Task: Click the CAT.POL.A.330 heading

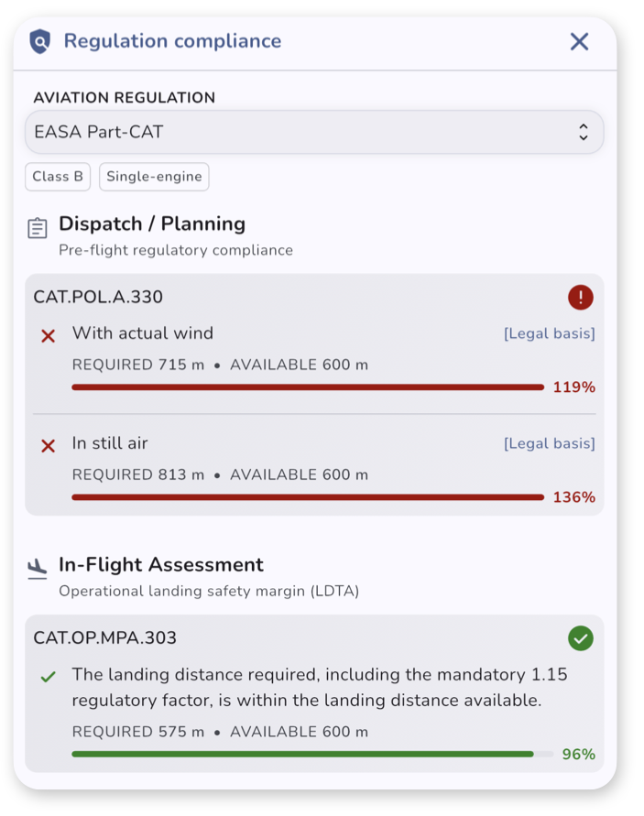Action: (98, 297)
